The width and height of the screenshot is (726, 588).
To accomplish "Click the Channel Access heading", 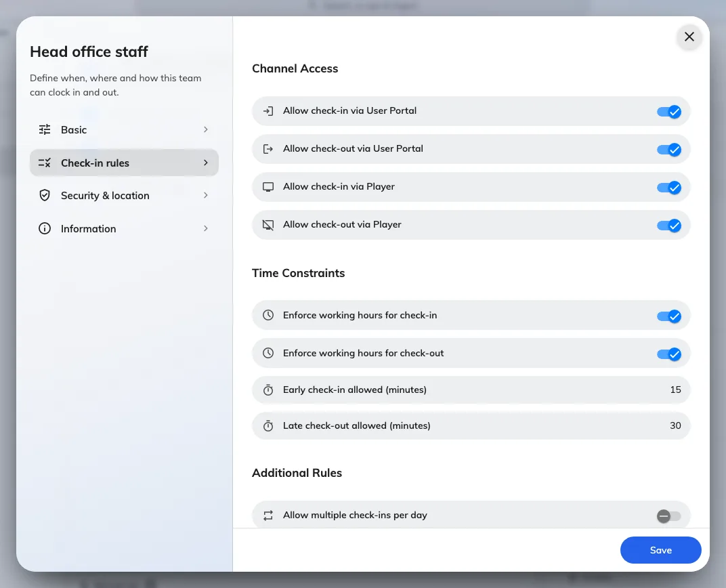I will click(295, 68).
